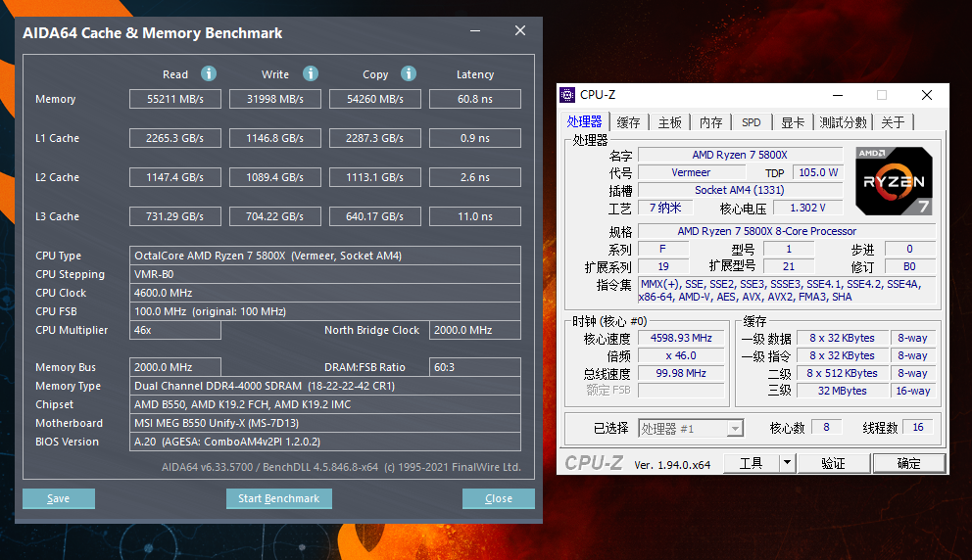Switch to the 缓存 tab in CPU-Z

629,122
